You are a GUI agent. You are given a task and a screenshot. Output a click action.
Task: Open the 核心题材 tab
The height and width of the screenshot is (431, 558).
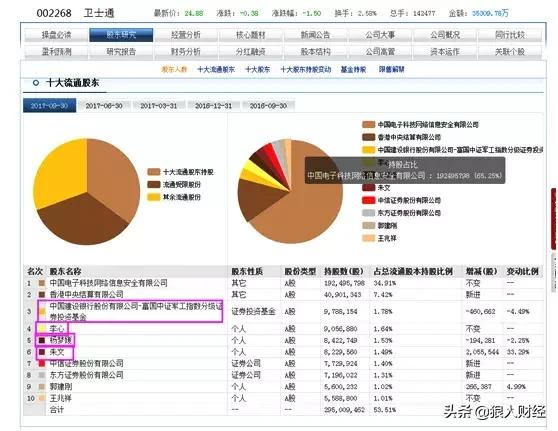pos(251,35)
